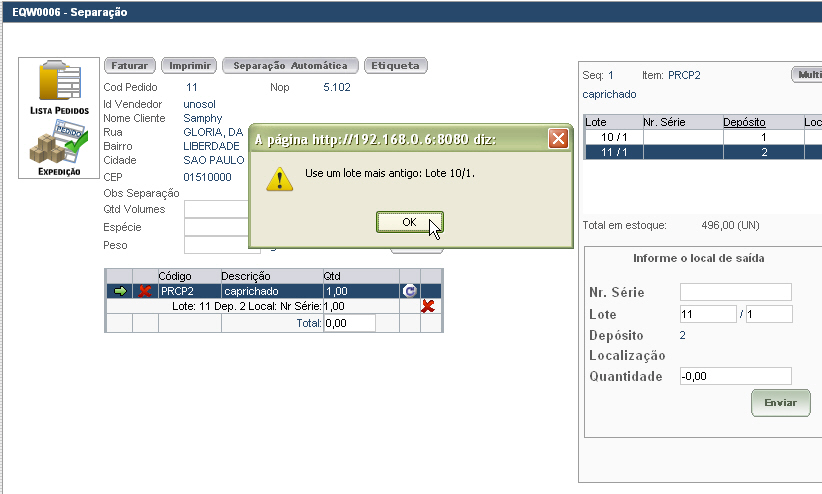This screenshot has height=494, width=822.
Task: Click the client name Samphy
Action: (202, 119)
